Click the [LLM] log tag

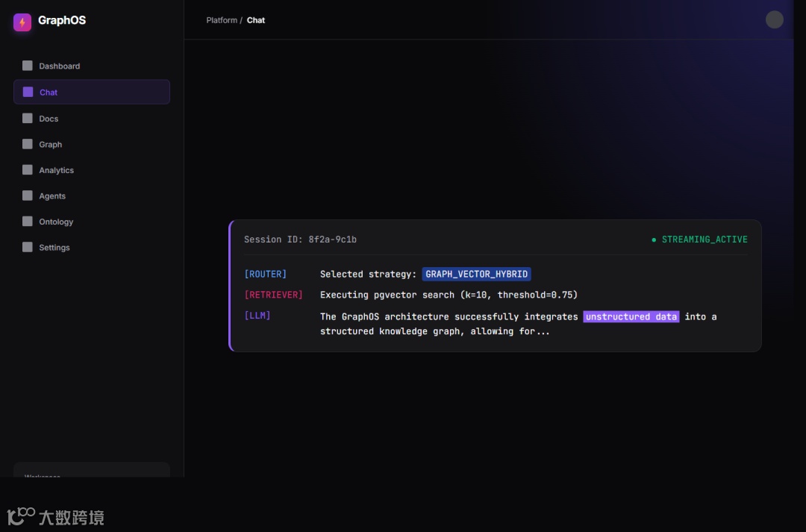tap(257, 315)
